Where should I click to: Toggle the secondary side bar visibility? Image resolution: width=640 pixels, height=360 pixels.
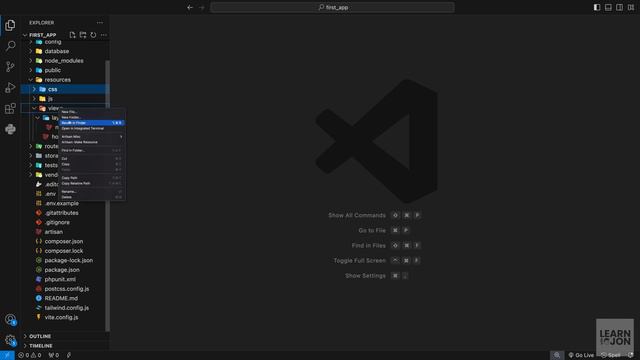coord(620,7)
